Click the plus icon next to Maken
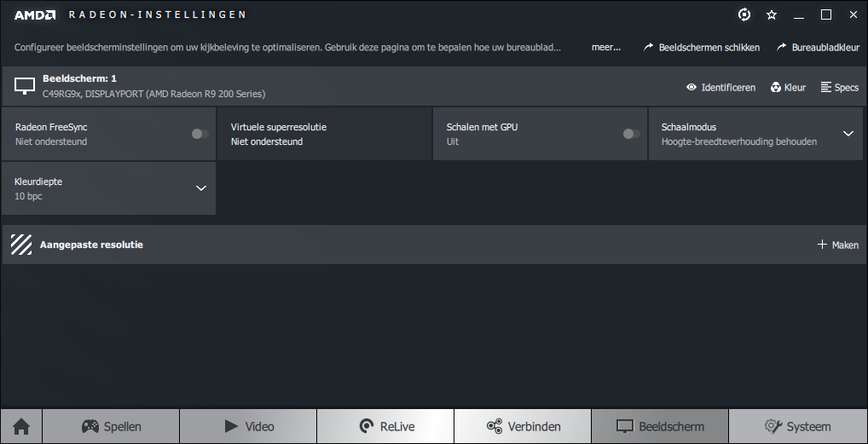 coord(822,244)
